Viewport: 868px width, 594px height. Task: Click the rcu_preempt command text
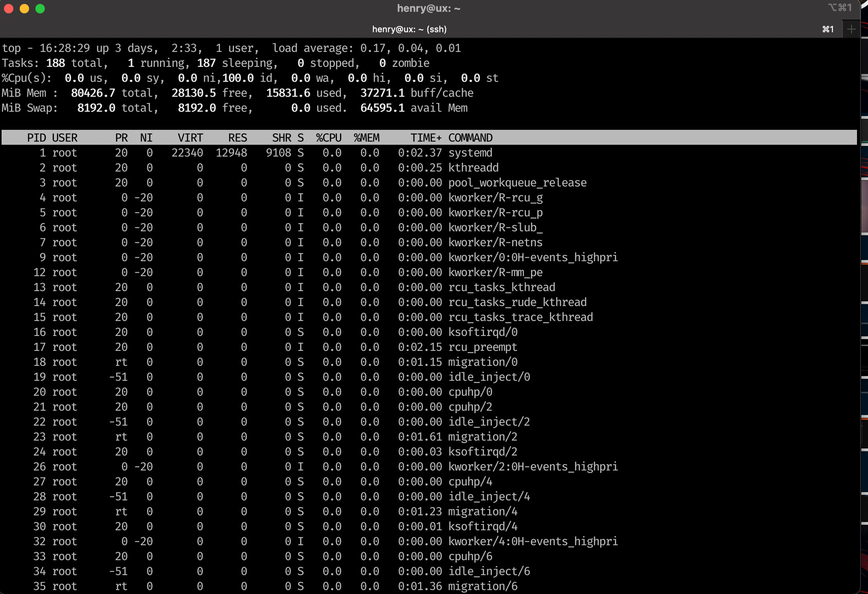click(483, 347)
